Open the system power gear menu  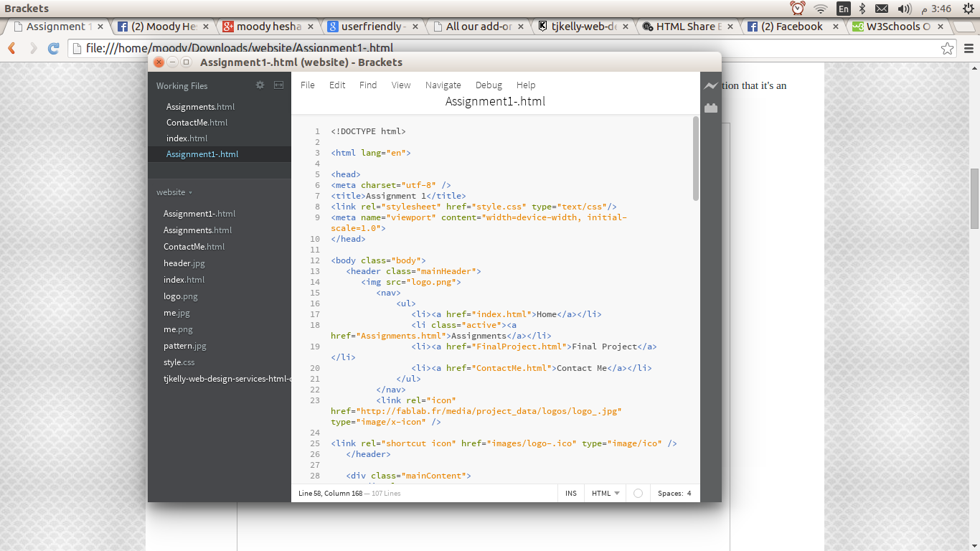click(x=967, y=9)
